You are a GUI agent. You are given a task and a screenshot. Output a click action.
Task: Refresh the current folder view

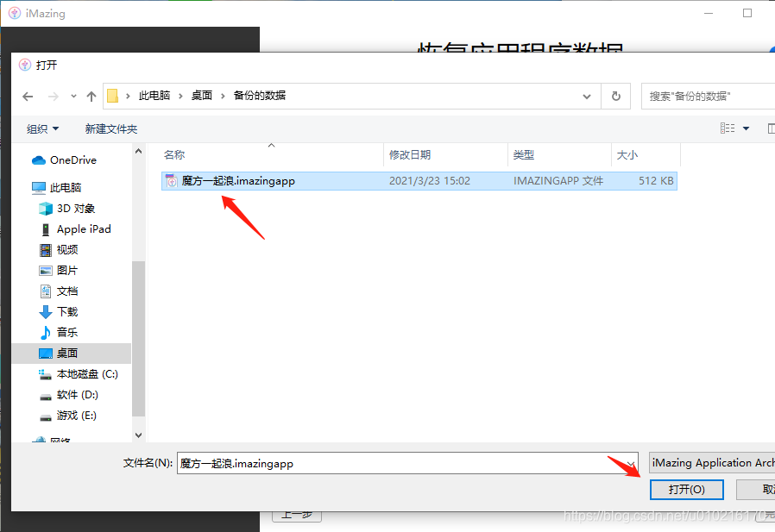616,97
